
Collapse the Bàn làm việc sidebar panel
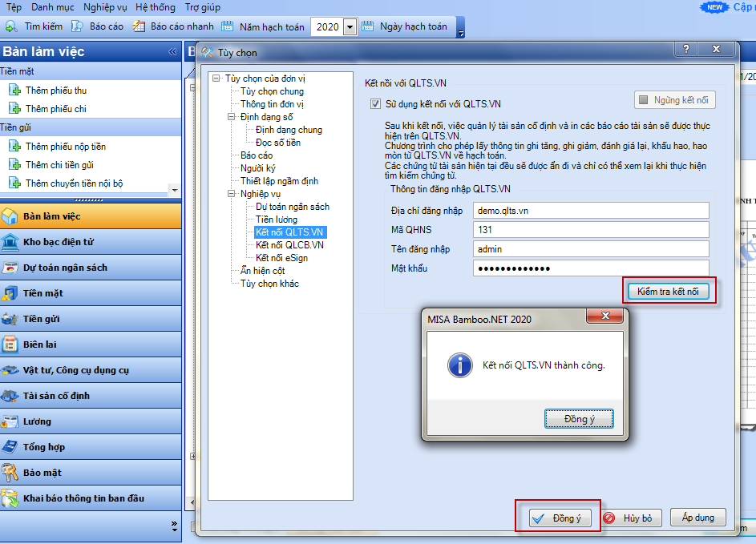[172, 51]
